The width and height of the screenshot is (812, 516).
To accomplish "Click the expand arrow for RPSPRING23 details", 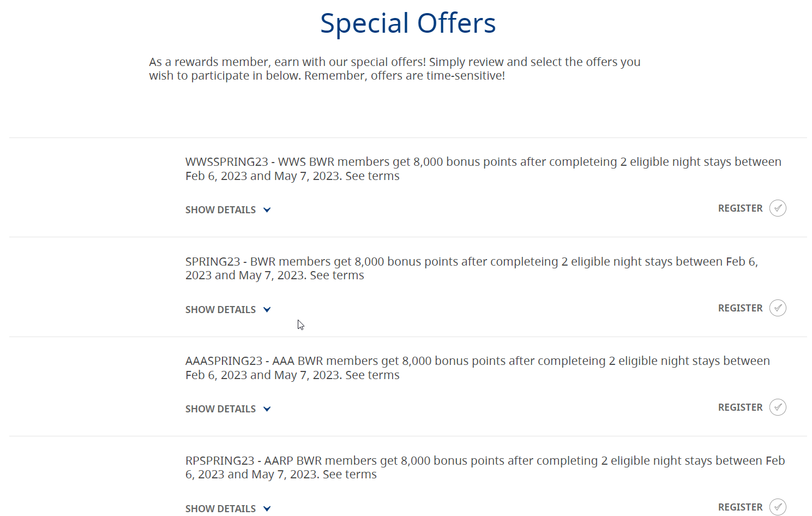I will click(x=267, y=508).
